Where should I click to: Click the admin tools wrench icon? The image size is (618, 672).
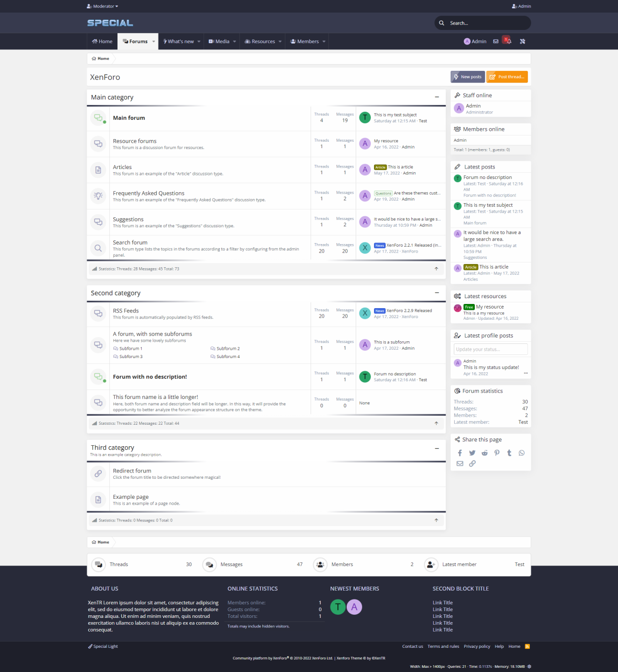(x=523, y=41)
